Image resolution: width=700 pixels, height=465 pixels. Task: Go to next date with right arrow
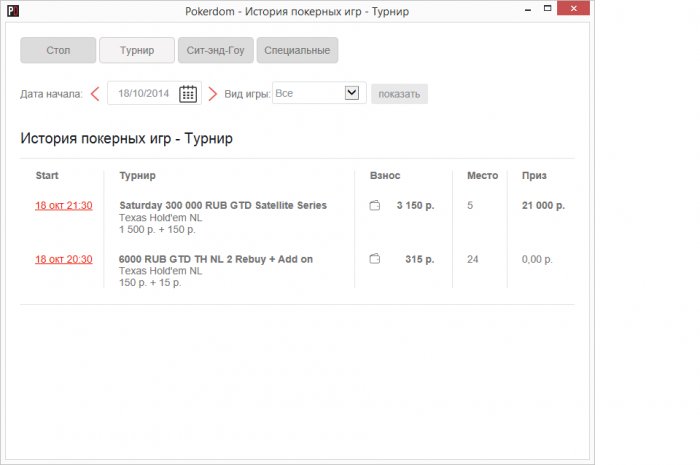[x=212, y=94]
